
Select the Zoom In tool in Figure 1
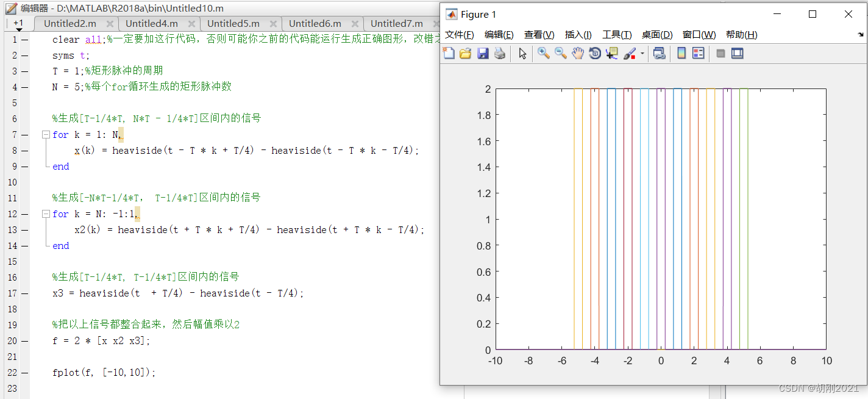point(544,54)
